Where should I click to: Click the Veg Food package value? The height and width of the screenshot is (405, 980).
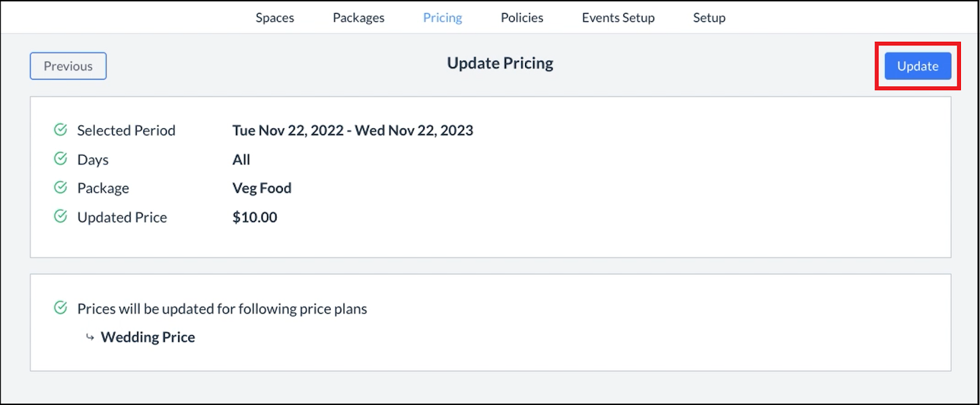pyautogui.click(x=262, y=188)
